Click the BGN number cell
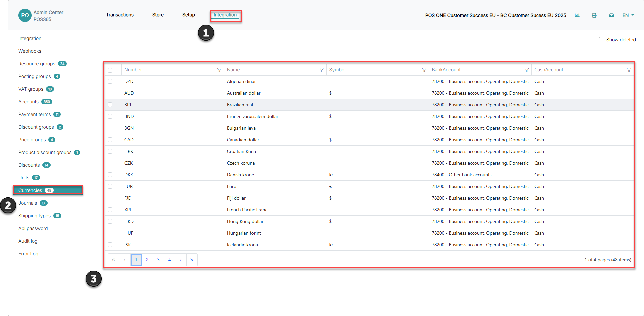The height and width of the screenshot is (316, 644). click(129, 128)
